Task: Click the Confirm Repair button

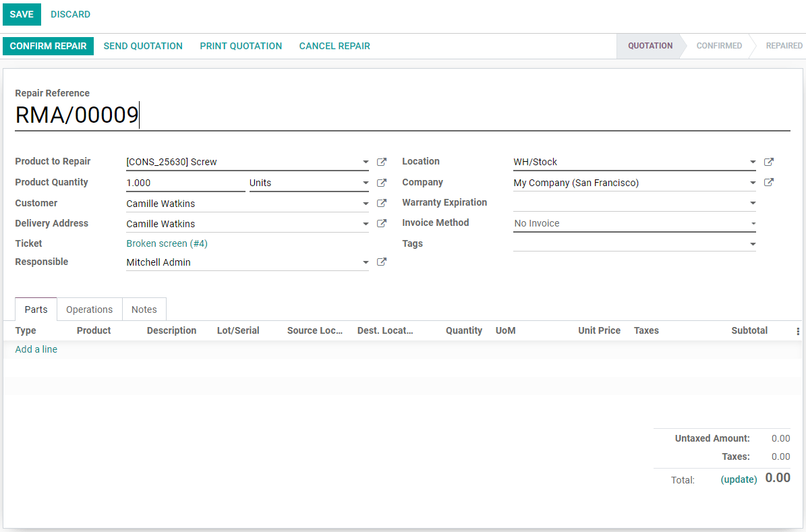Action: (48, 46)
